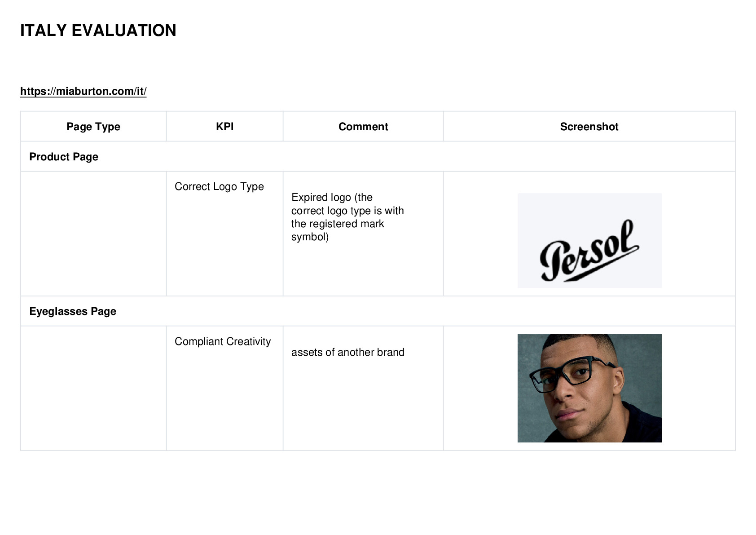Click the words 'Expired logo' in comment
Screen dimensions: 756x535
pyautogui.click(x=321, y=197)
